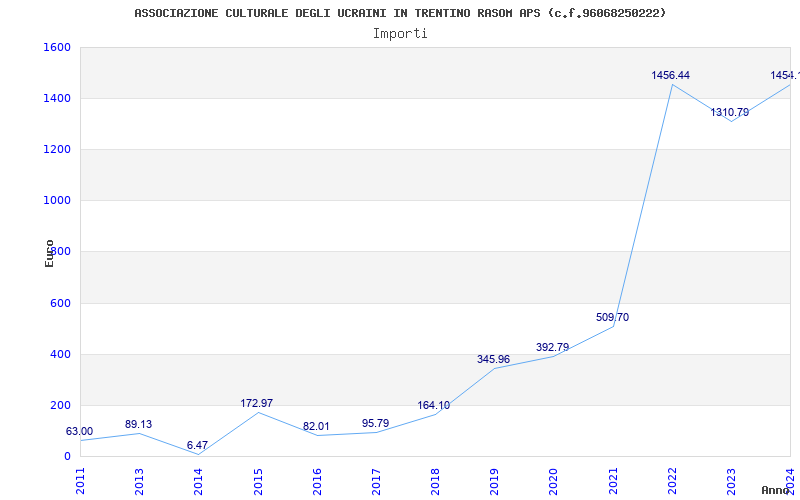Click the data label 1310.79
Image resolution: width=800 pixels, height=500 pixels.
730,112
